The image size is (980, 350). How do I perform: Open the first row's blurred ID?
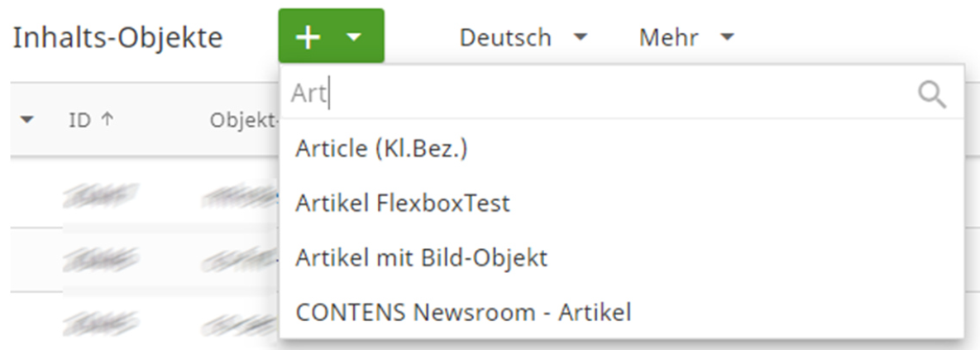pyautogui.click(x=100, y=195)
